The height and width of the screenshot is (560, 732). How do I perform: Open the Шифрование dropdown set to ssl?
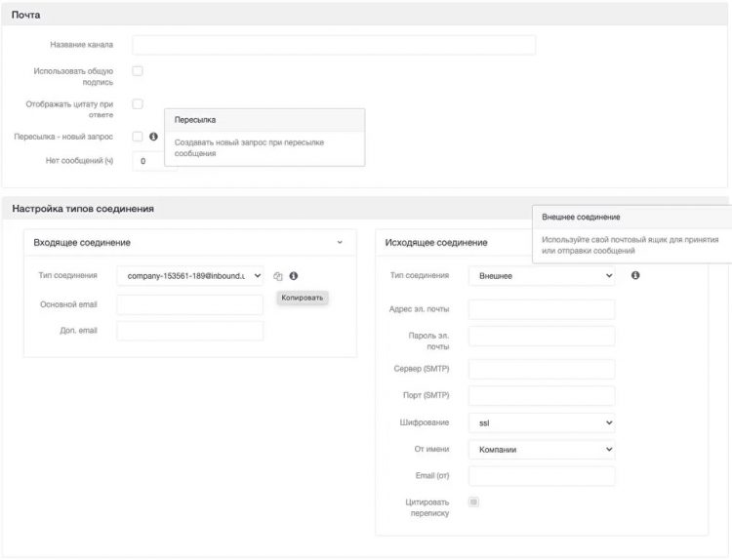[x=542, y=423]
